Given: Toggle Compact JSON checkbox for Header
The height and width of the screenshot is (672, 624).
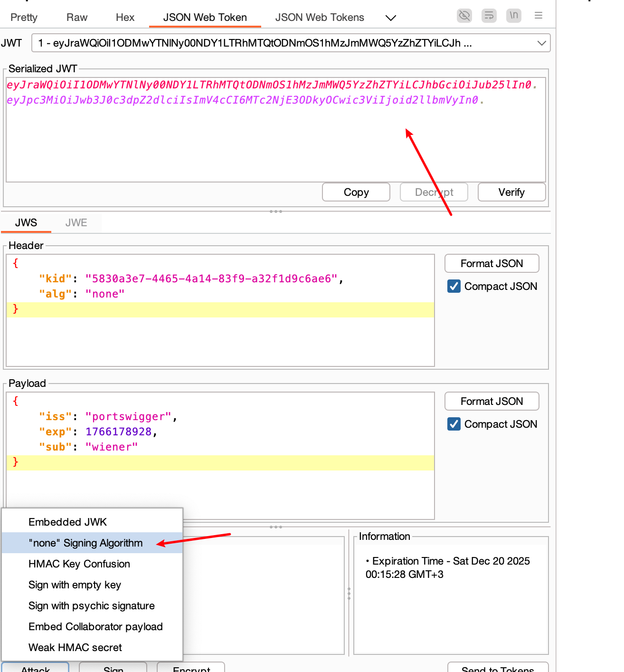Looking at the screenshot, I should 454,286.
